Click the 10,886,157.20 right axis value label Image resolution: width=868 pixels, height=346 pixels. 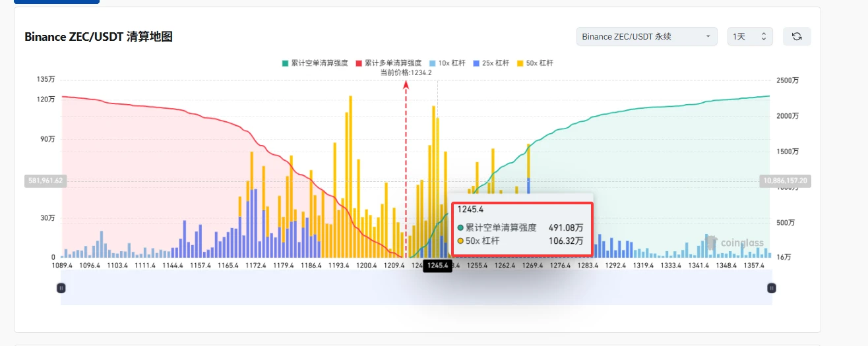(x=786, y=180)
